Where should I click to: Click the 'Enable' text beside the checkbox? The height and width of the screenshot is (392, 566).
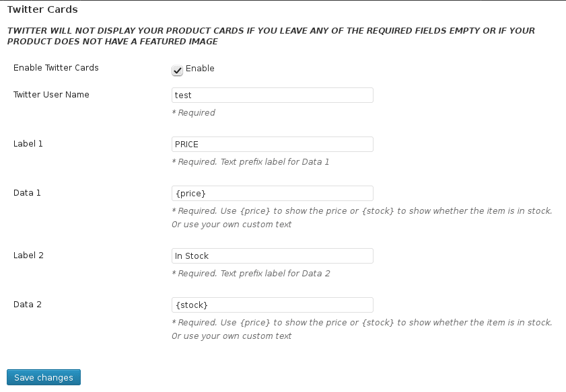click(200, 69)
